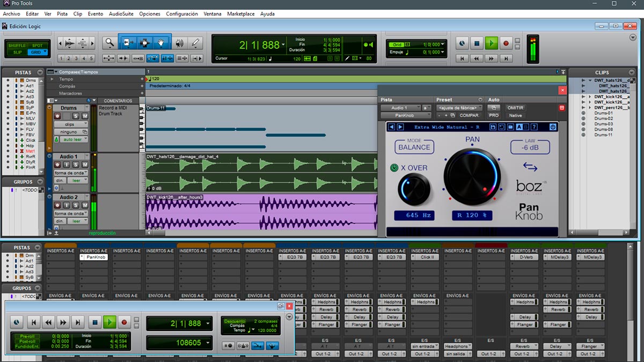Viewport: 644px width, 362px height.
Task: Open the CLIPS list options menu
Action: click(x=632, y=72)
